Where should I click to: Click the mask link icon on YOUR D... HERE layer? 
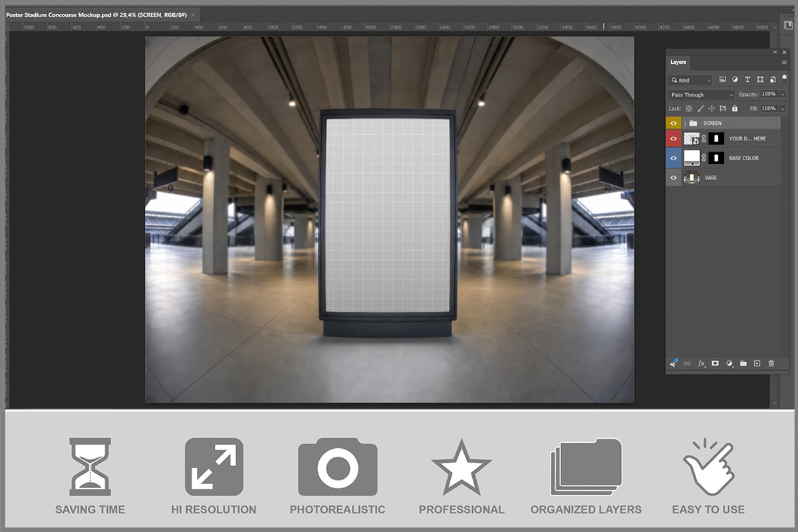pyautogui.click(x=704, y=138)
